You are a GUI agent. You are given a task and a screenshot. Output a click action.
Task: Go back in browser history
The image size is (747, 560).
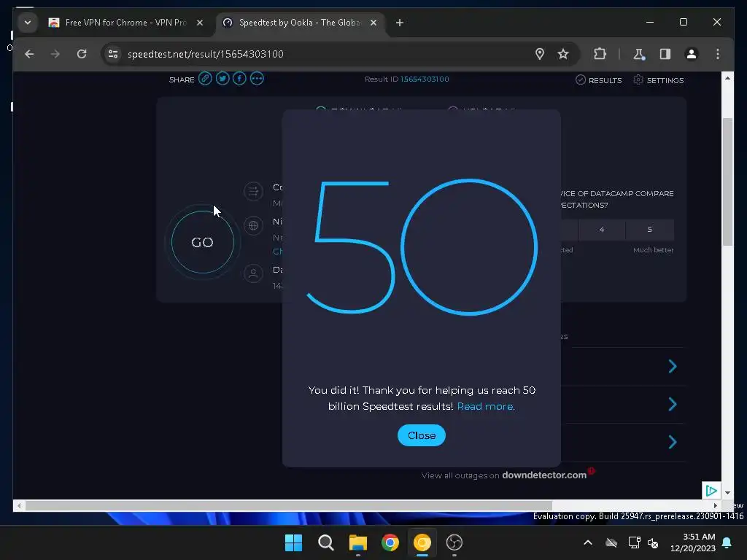[29, 54]
